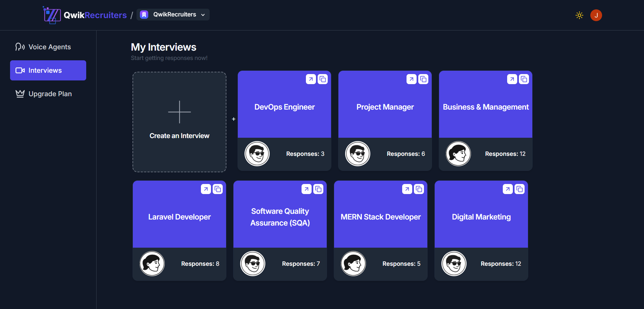644x309 pixels.
Task: Copy the MERN Stack Developer interview link
Action: coord(419,189)
